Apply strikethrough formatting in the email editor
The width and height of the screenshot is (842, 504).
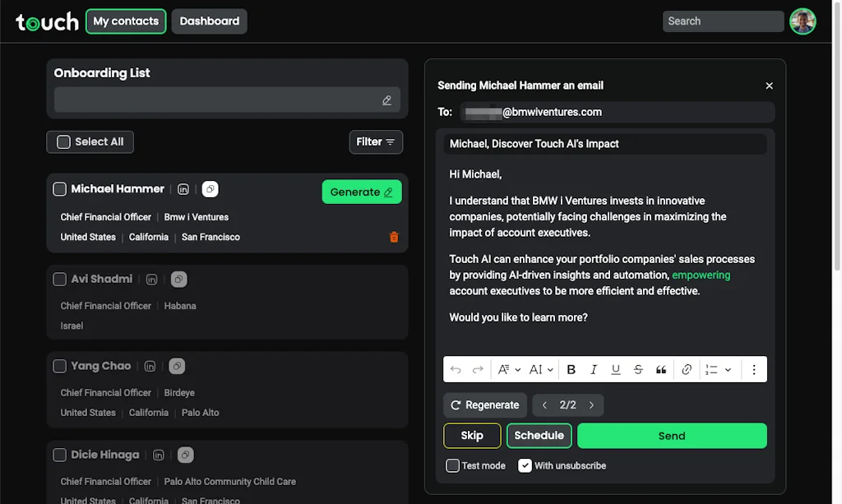[x=638, y=369]
